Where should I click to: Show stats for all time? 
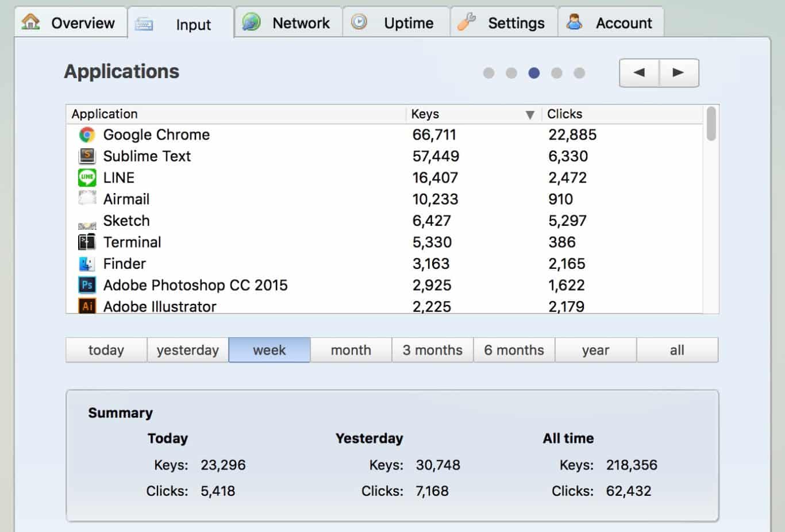678,350
